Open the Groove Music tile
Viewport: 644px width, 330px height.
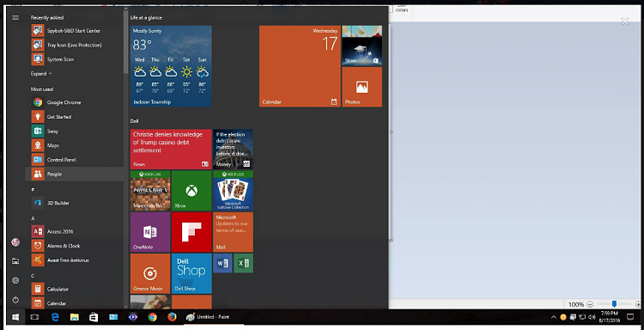pyautogui.click(x=150, y=273)
